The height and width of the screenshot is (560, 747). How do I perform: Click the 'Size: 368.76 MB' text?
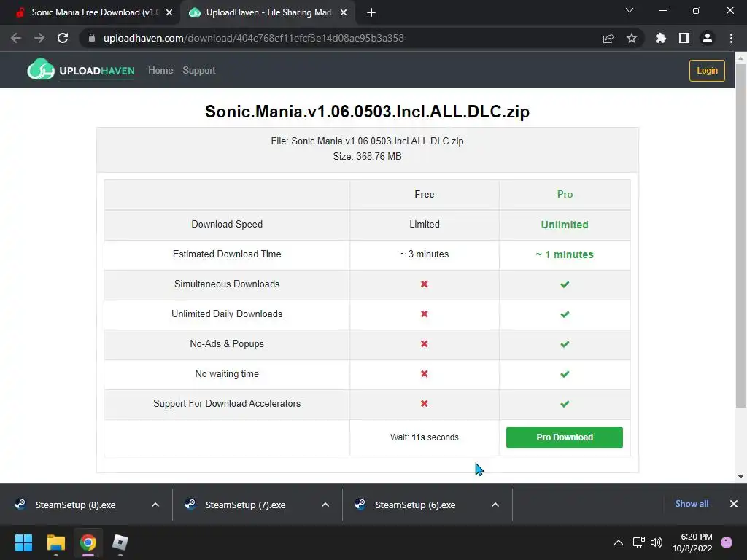[368, 156]
